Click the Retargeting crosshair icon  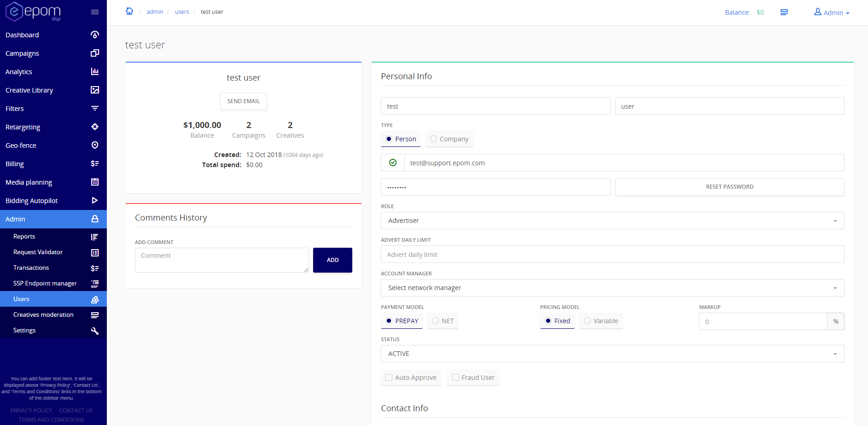tap(95, 127)
